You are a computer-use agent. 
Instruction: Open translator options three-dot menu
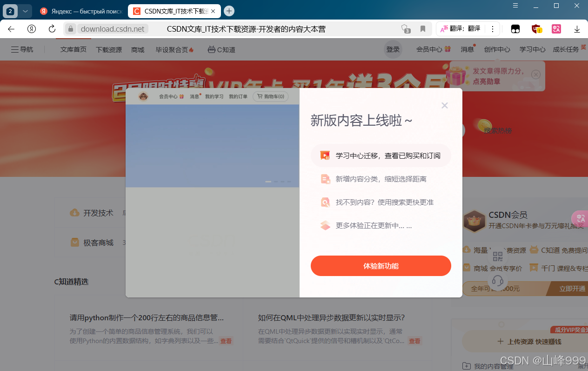tap(493, 29)
